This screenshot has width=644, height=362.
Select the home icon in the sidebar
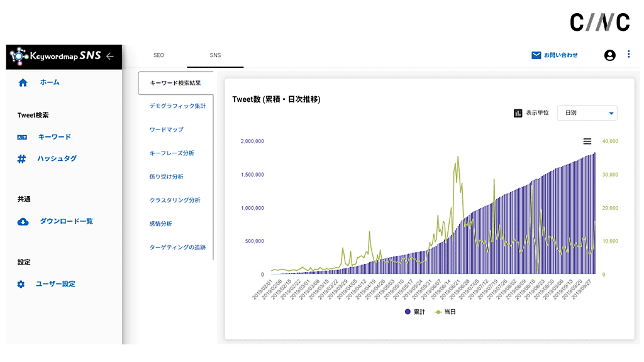(x=23, y=82)
